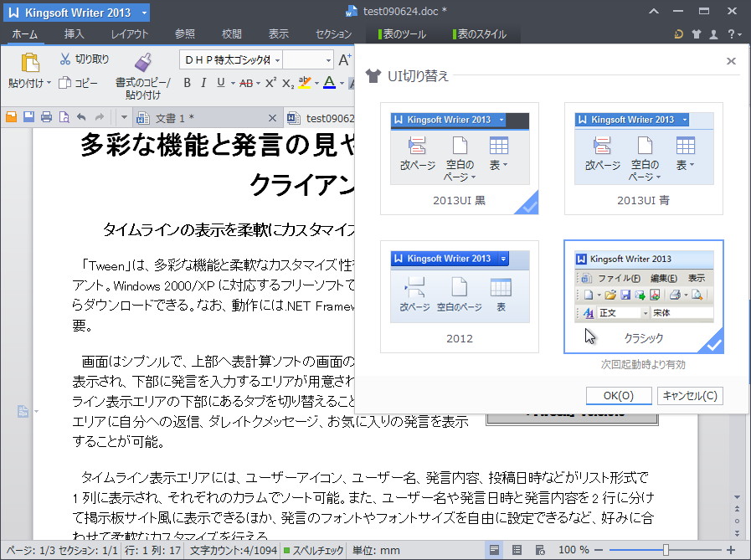The image size is (751, 560).
Task: Click the Save icon below the ribbon
Action: tap(29, 118)
